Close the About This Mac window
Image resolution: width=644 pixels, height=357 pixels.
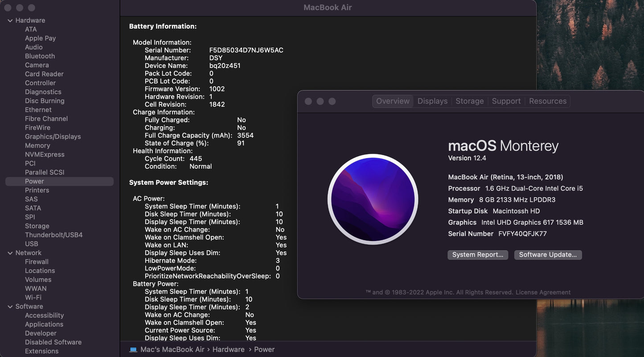308,101
